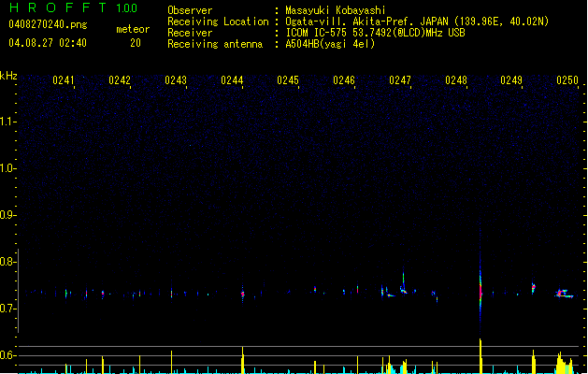Click the 0247 time marker
The image size is (588, 374).
[400, 80]
